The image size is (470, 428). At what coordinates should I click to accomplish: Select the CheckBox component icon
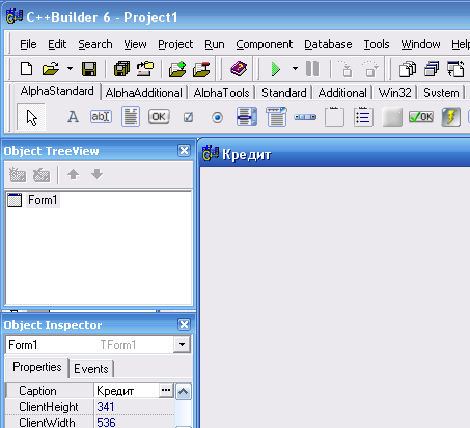(x=188, y=117)
